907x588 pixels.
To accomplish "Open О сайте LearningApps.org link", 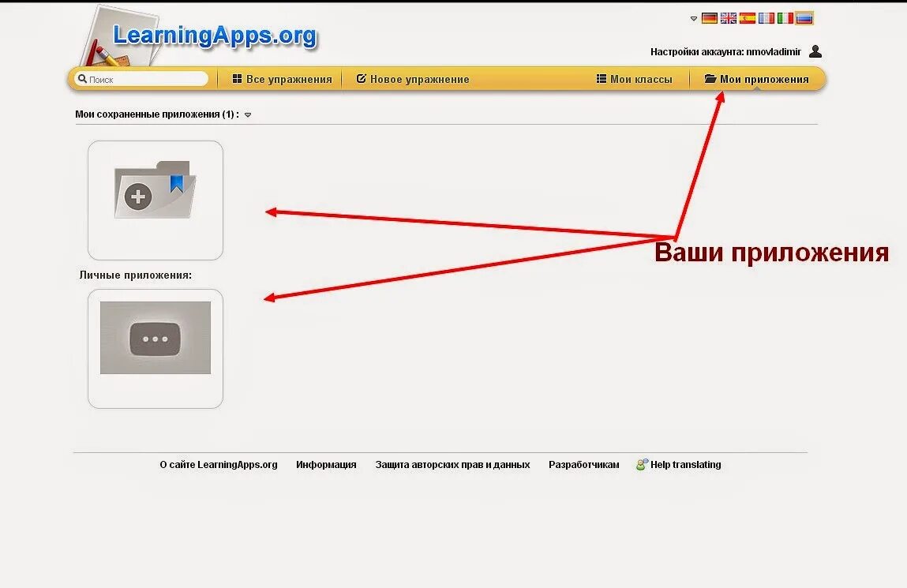I will point(219,465).
